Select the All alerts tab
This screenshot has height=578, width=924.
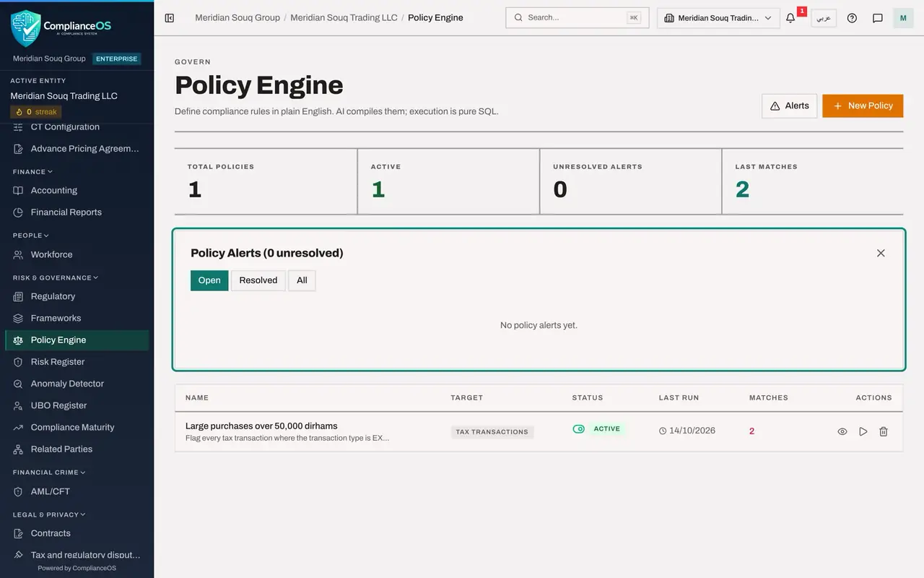pos(302,280)
